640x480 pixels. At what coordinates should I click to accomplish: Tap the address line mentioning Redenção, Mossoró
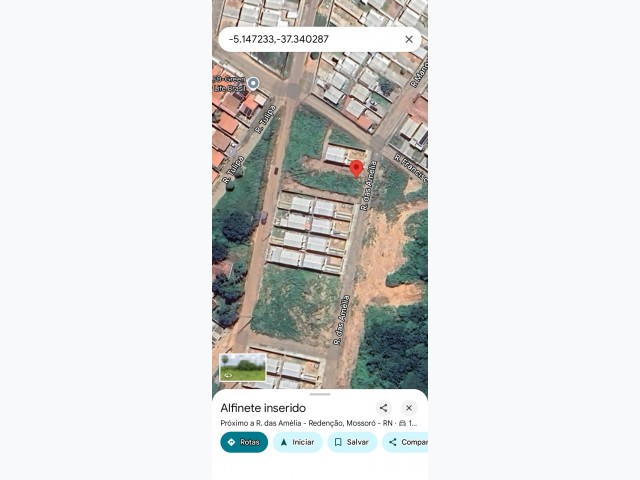tap(305, 423)
